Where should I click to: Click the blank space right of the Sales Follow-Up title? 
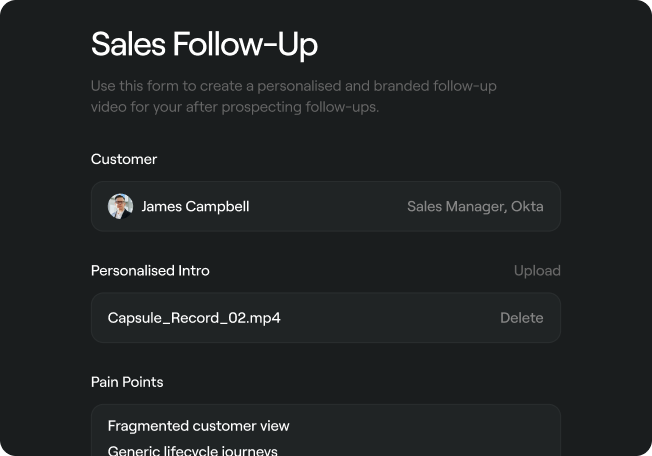click(450, 44)
